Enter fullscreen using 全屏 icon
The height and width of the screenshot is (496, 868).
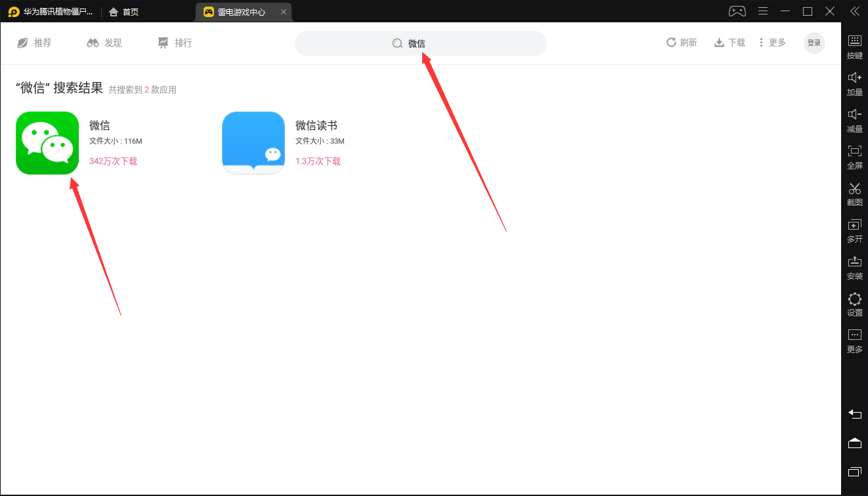click(854, 156)
